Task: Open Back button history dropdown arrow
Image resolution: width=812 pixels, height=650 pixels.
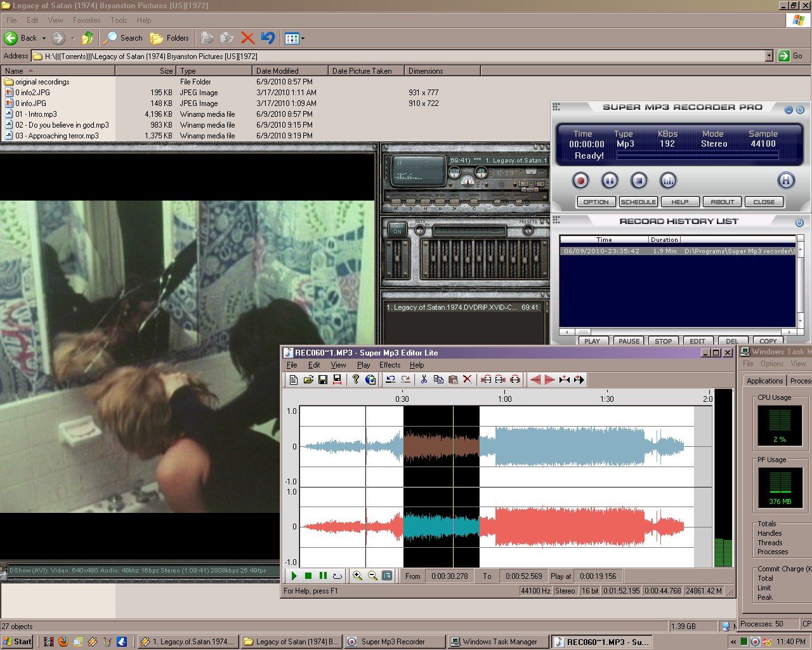Action: click(x=44, y=38)
